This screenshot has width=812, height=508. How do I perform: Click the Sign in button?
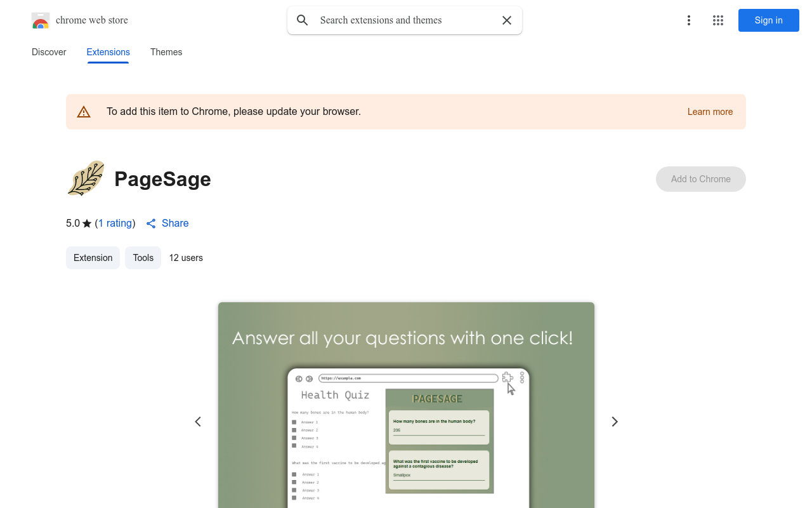(768, 20)
